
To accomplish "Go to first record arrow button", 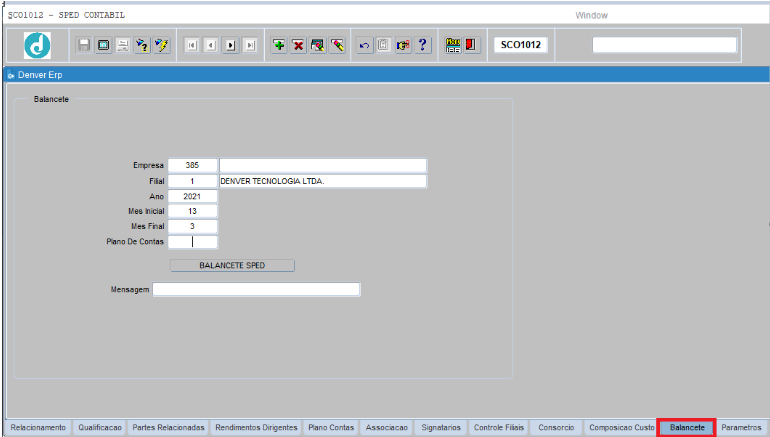I will tap(191, 45).
